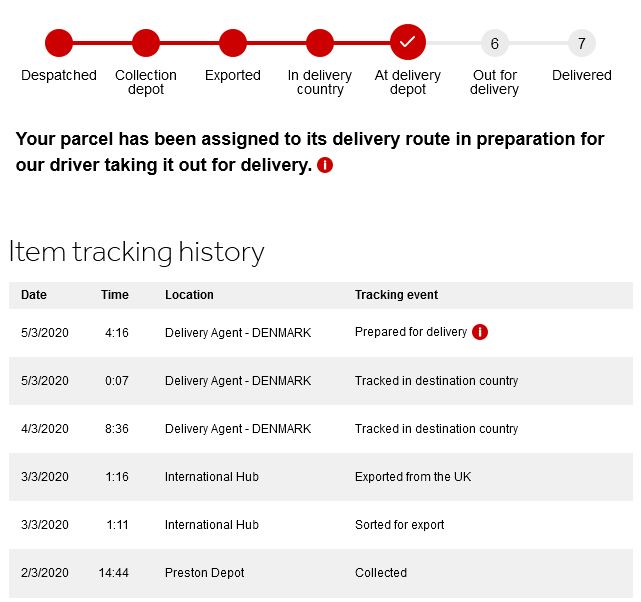Click the Location column header

coord(189,295)
